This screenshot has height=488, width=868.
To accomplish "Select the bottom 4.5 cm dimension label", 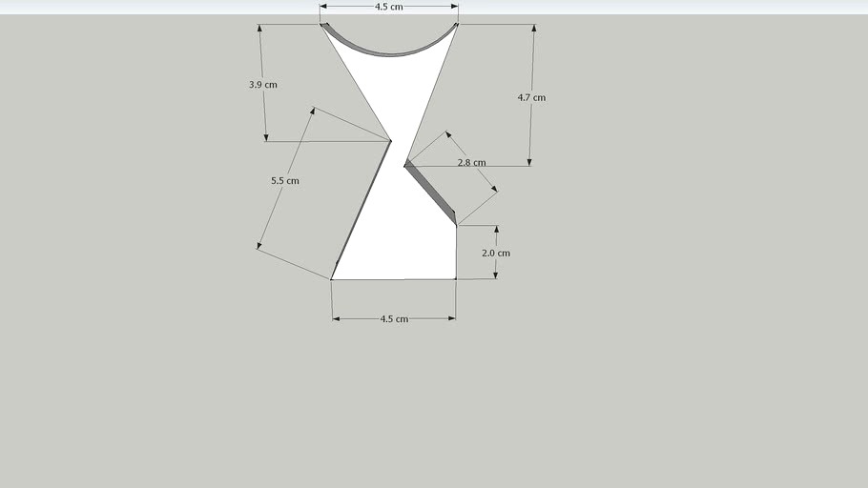I will point(394,318).
